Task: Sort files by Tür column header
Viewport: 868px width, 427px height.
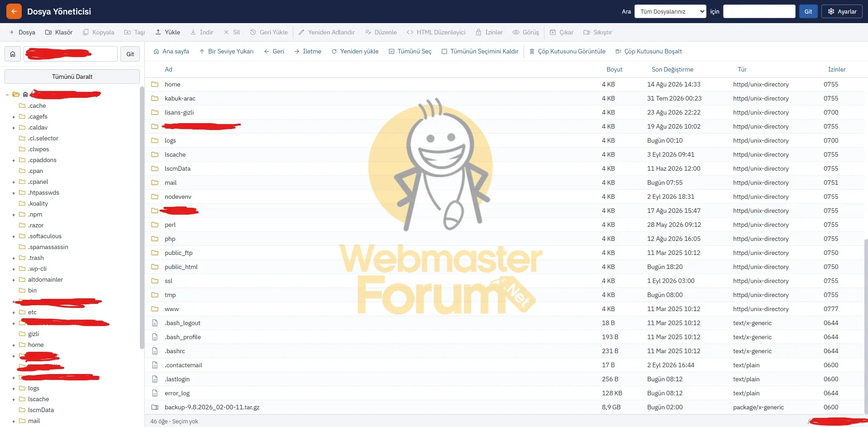Action: (742, 69)
